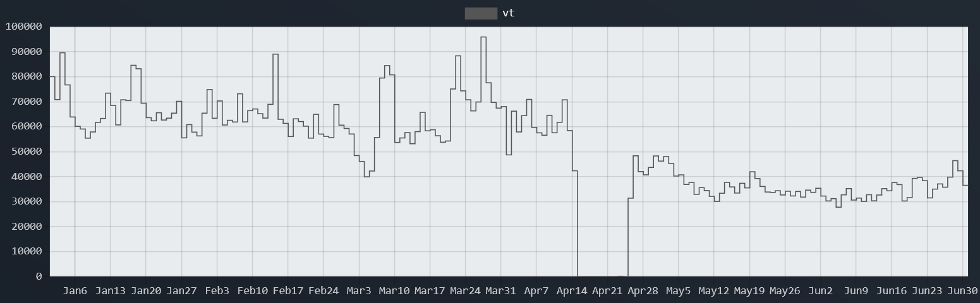980x303 pixels.
Task: Click the Jan13 x-axis label
Action: click(x=110, y=291)
